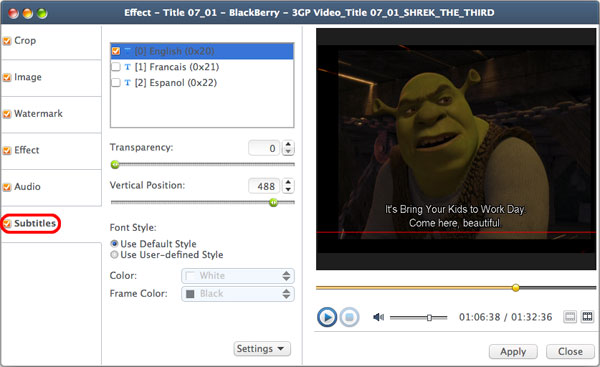Mute audio with the speaker icon
600x367 pixels.
378,317
